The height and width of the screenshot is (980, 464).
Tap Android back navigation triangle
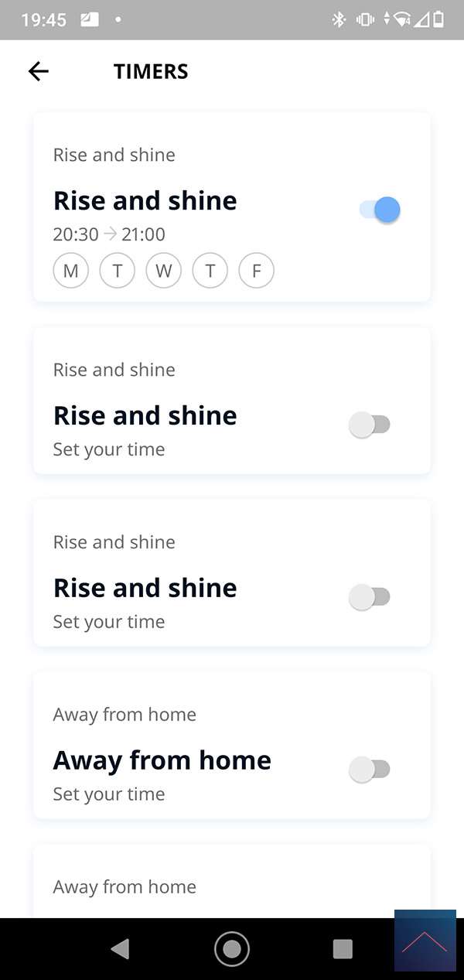[x=120, y=949]
